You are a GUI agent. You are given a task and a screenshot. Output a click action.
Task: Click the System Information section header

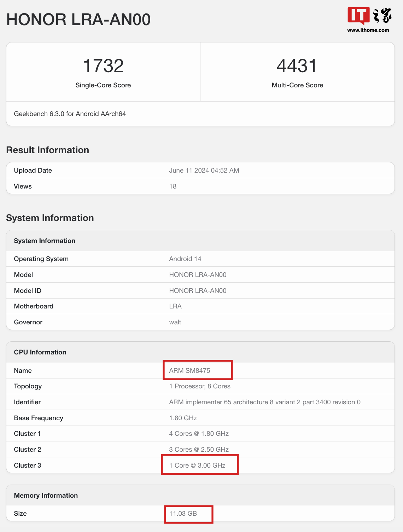pyautogui.click(x=49, y=218)
